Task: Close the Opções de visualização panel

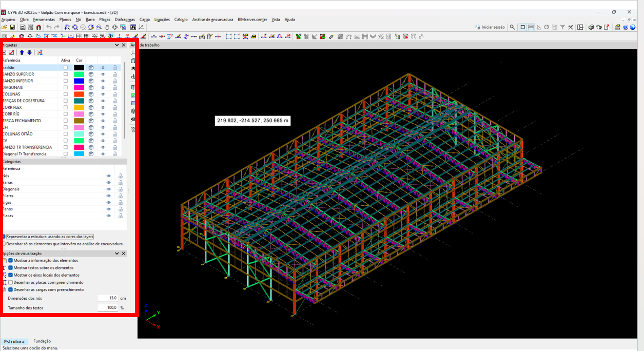Action: coord(124,254)
